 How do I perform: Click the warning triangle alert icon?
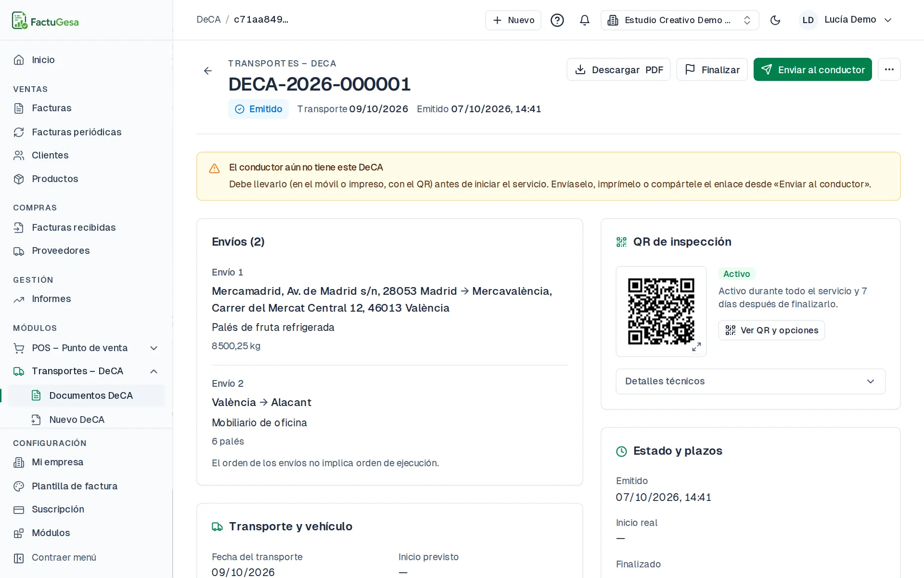(x=214, y=168)
